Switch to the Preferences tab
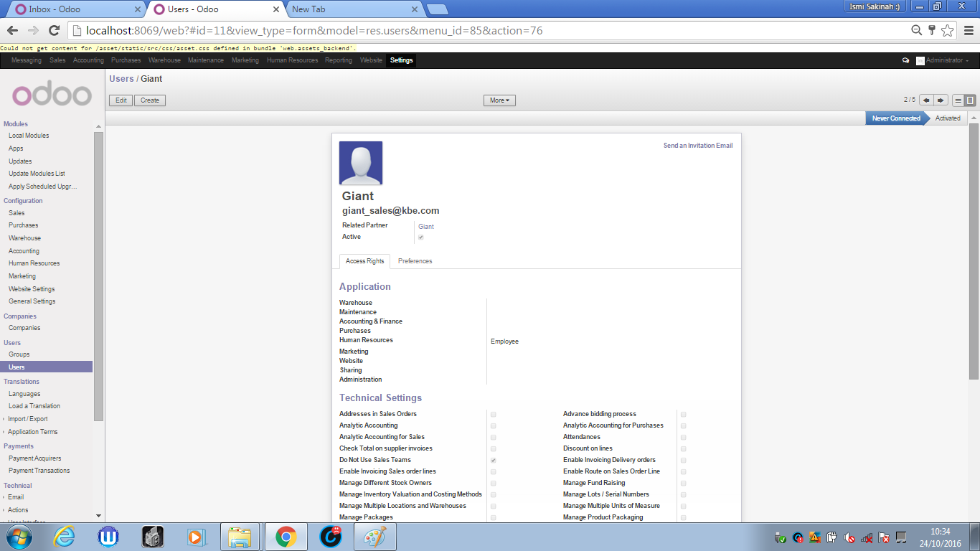This screenshot has width=980, height=551. [x=415, y=261]
